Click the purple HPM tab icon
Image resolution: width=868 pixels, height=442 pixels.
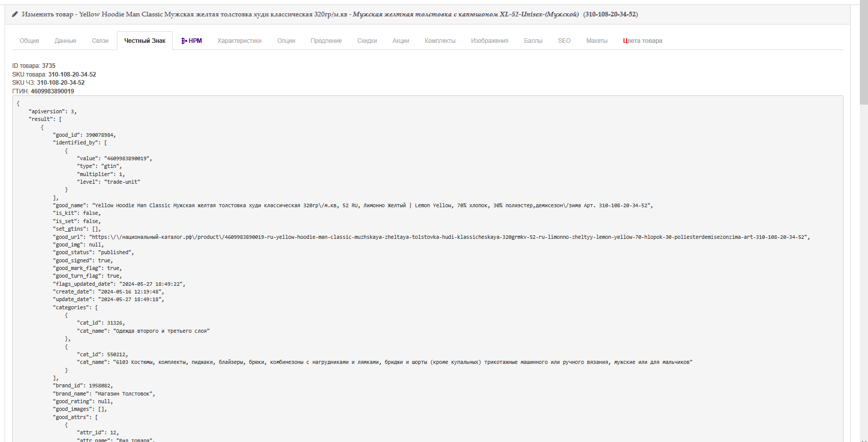pos(184,41)
